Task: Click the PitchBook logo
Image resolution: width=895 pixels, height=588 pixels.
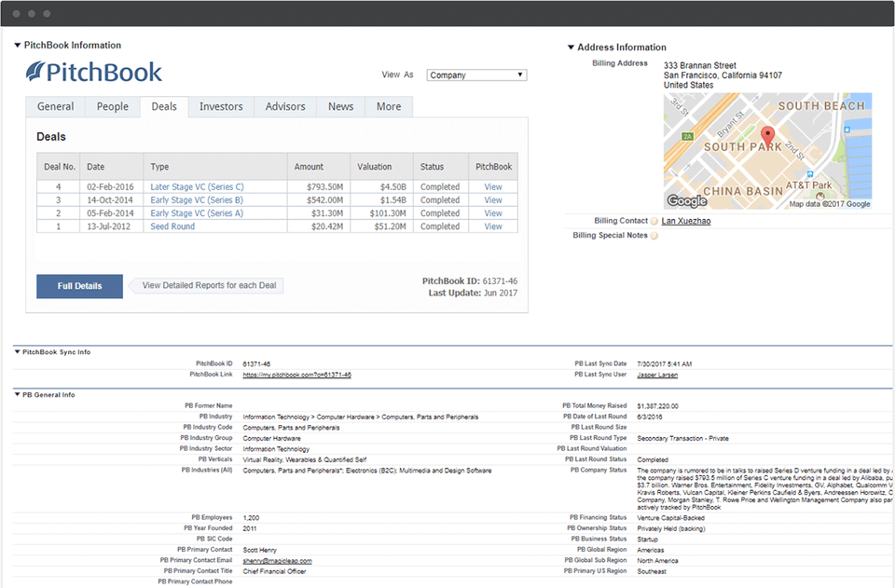Action: pos(94,73)
